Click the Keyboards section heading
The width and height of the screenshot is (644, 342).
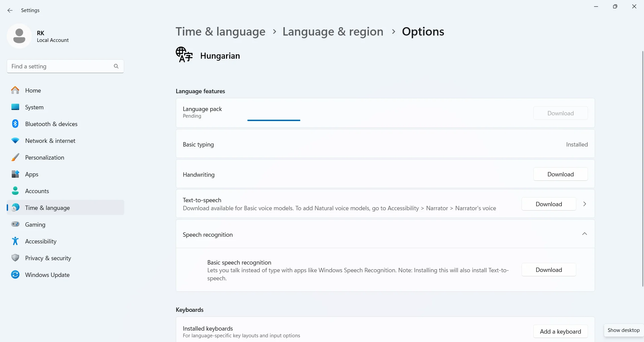point(190,310)
